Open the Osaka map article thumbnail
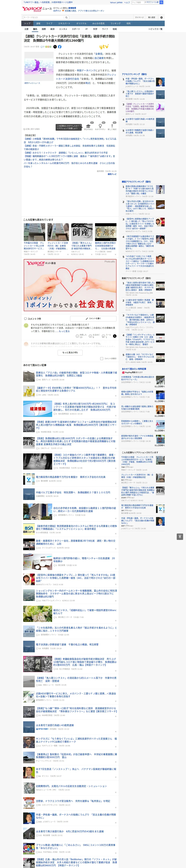This screenshot has width=186, height=868. 39,66
